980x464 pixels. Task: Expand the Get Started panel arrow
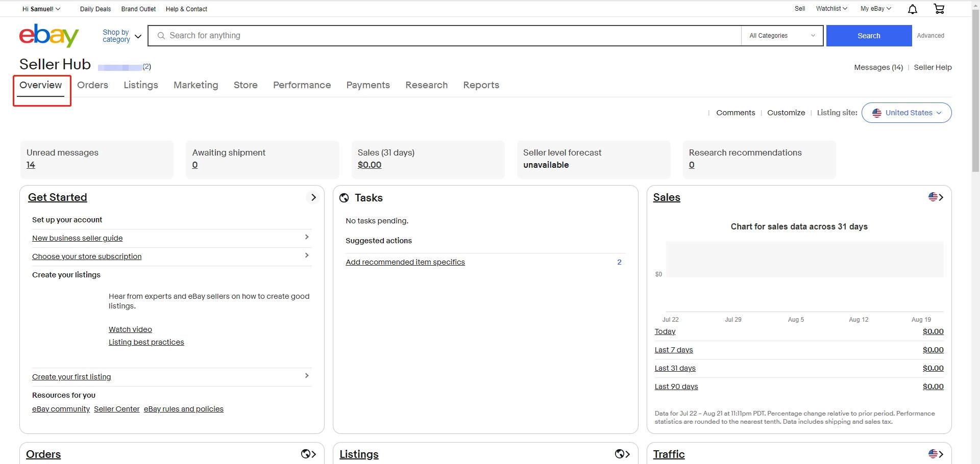coord(313,197)
